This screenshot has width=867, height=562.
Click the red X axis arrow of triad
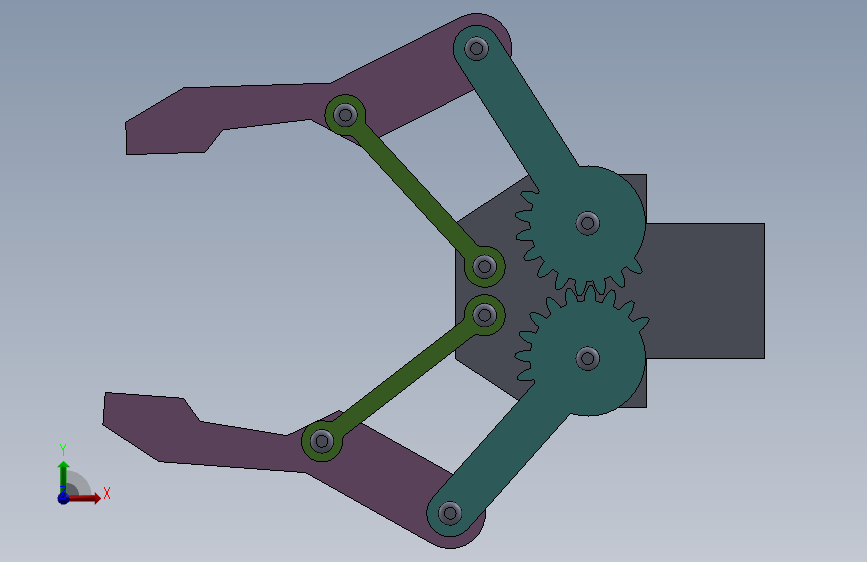tap(84, 498)
